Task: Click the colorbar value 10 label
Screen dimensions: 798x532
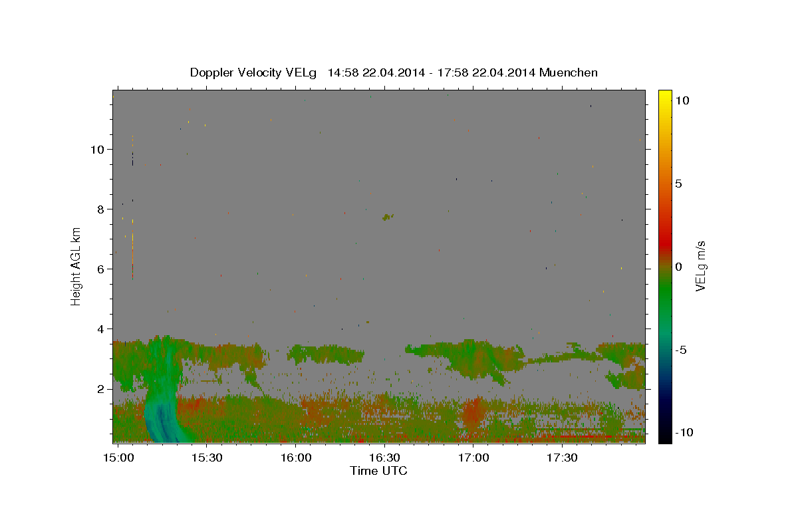Action: click(x=682, y=100)
